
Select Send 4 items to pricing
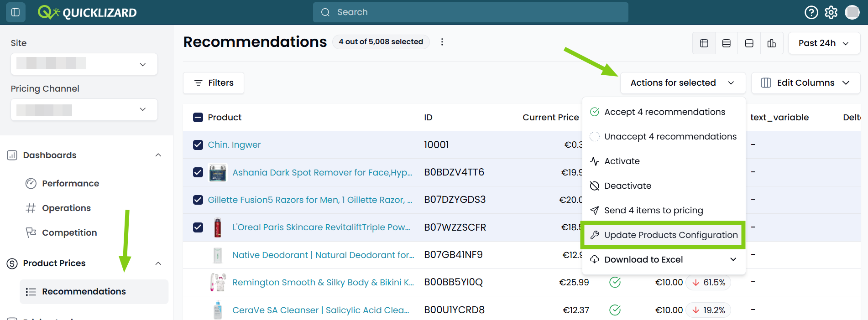pyautogui.click(x=664, y=211)
